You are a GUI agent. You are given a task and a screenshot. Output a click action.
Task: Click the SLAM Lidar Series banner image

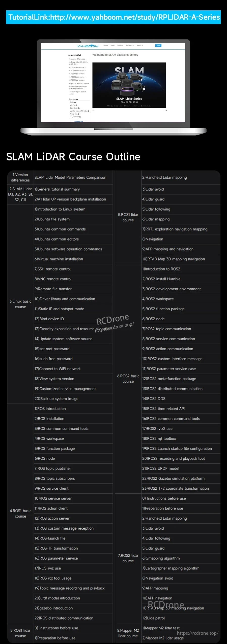point(129,85)
